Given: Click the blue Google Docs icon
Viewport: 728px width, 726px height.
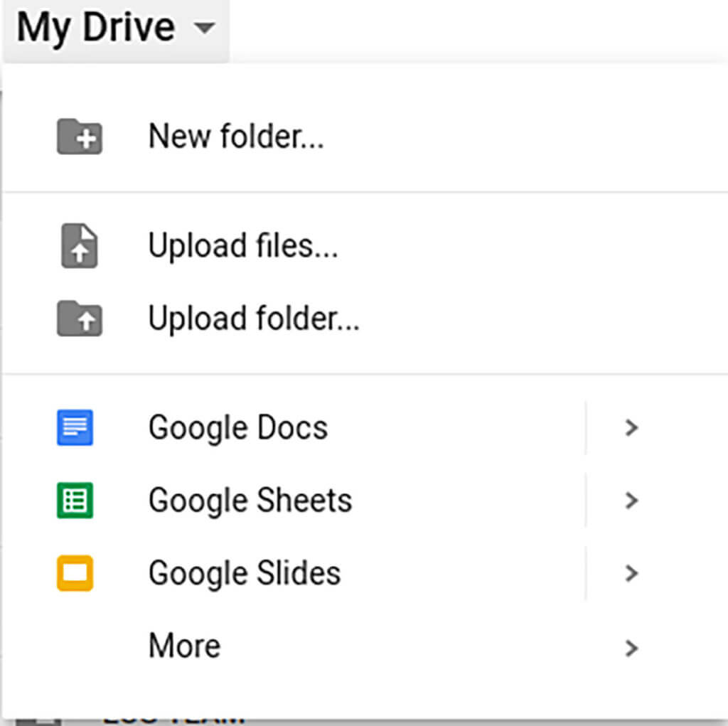Looking at the screenshot, I should [75, 428].
